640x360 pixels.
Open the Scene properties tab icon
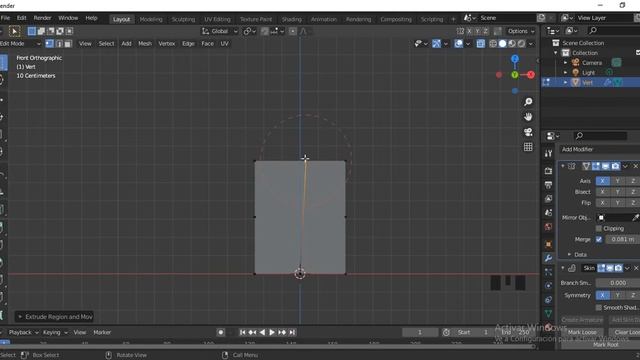pyautogui.click(x=548, y=213)
